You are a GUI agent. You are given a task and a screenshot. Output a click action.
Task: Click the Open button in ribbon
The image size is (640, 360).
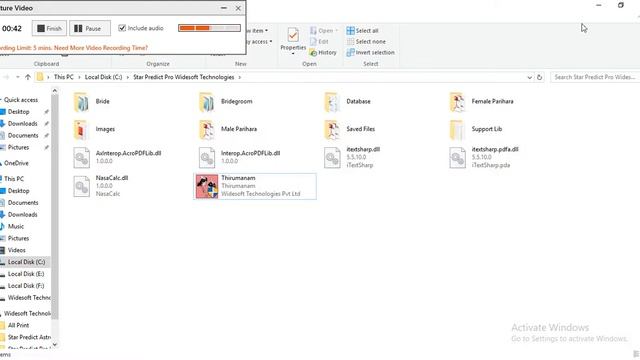[x=321, y=31]
